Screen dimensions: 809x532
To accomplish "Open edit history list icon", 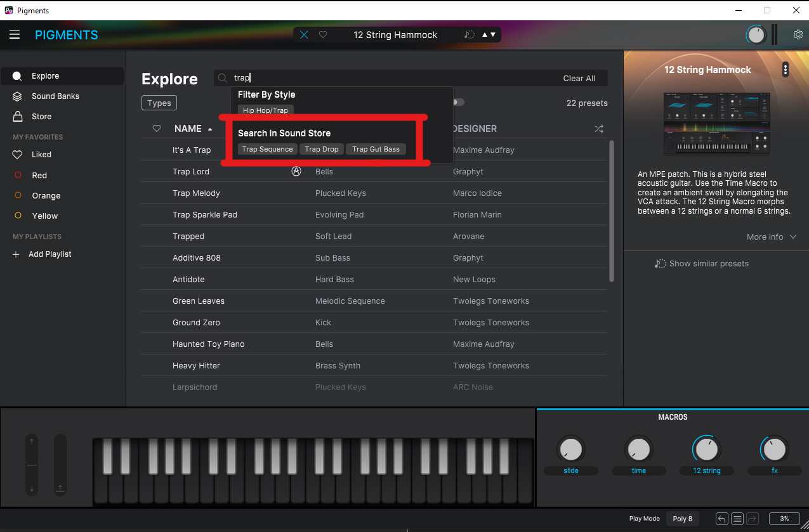I will tap(737, 519).
